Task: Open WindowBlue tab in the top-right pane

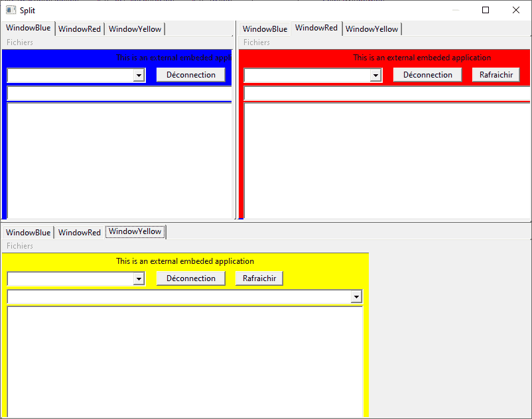Action: [265, 29]
